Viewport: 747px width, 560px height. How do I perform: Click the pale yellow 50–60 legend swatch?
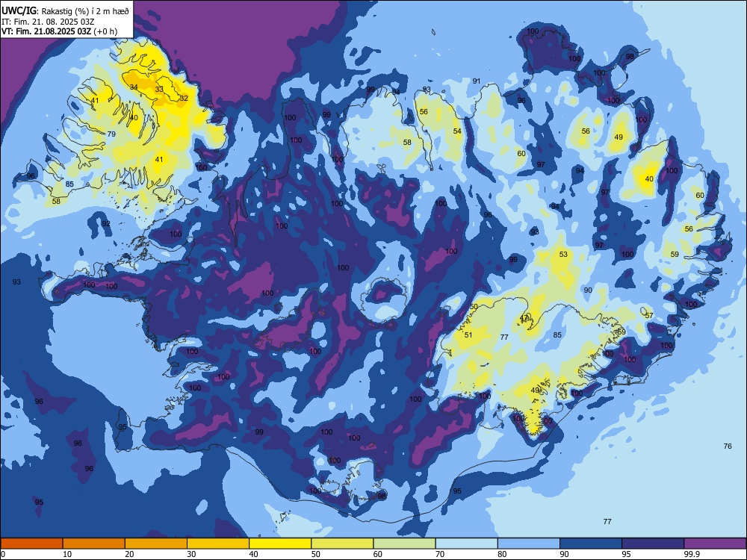(x=342, y=544)
